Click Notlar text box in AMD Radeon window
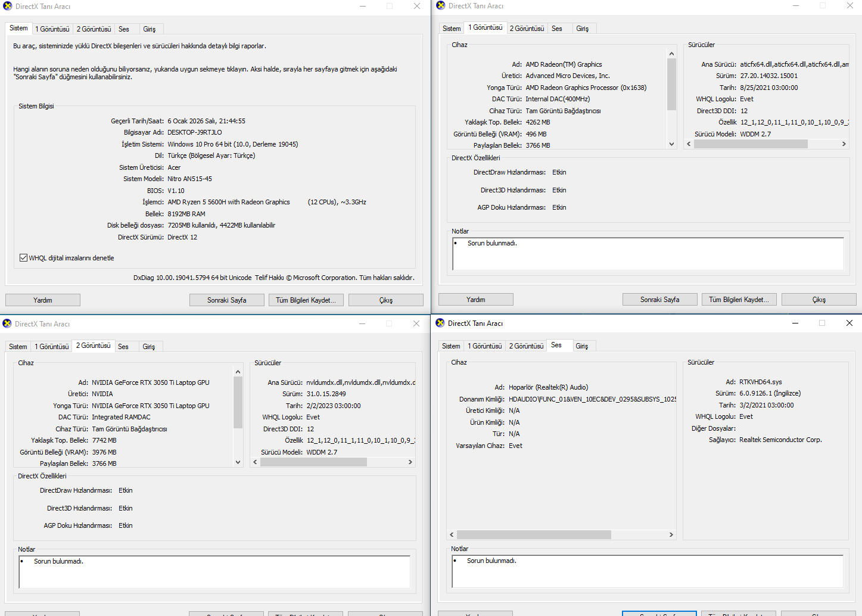The image size is (862, 616). coord(648,254)
